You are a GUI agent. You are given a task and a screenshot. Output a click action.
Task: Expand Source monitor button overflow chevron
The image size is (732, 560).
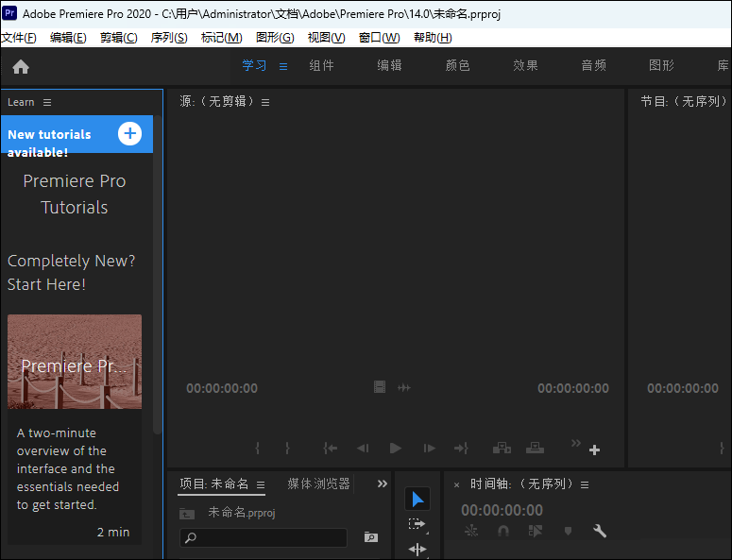(x=576, y=442)
